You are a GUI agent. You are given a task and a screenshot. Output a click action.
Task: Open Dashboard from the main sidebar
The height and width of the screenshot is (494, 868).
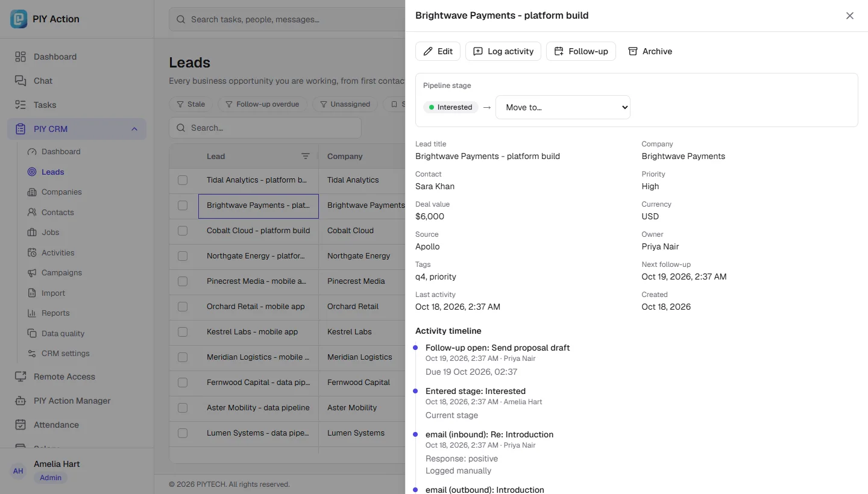(77, 57)
